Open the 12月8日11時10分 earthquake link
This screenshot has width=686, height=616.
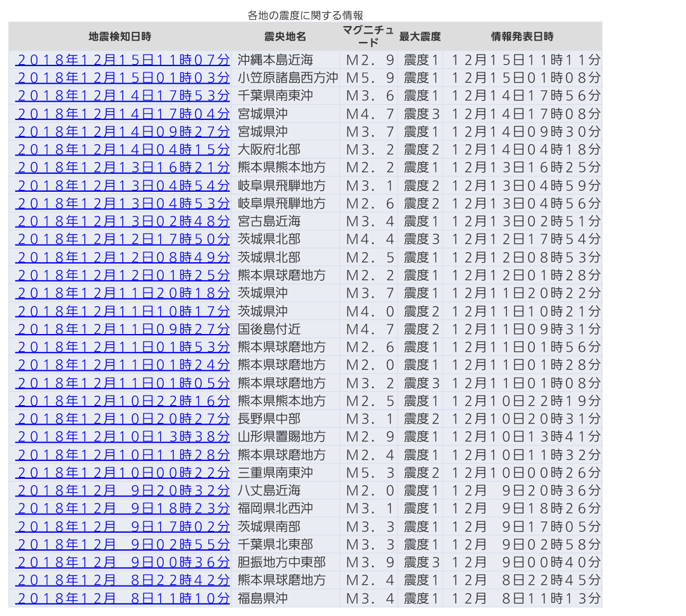[x=123, y=599]
